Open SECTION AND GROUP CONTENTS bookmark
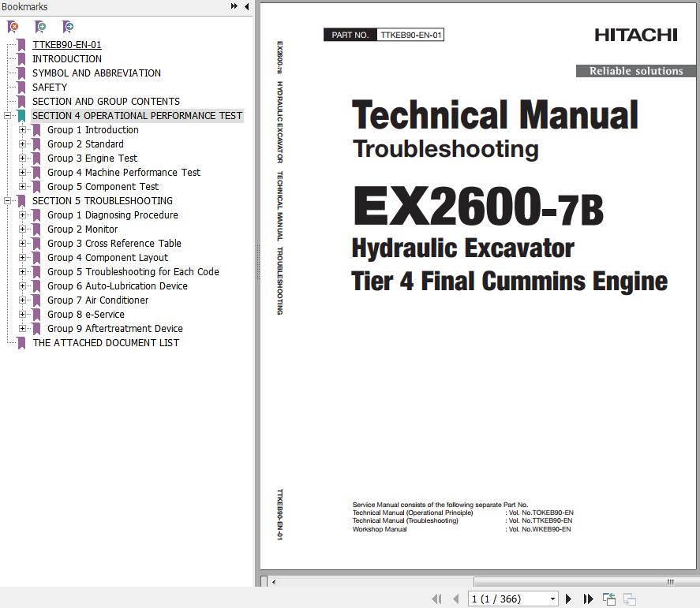Viewport: 700px width, 608px height. point(106,102)
